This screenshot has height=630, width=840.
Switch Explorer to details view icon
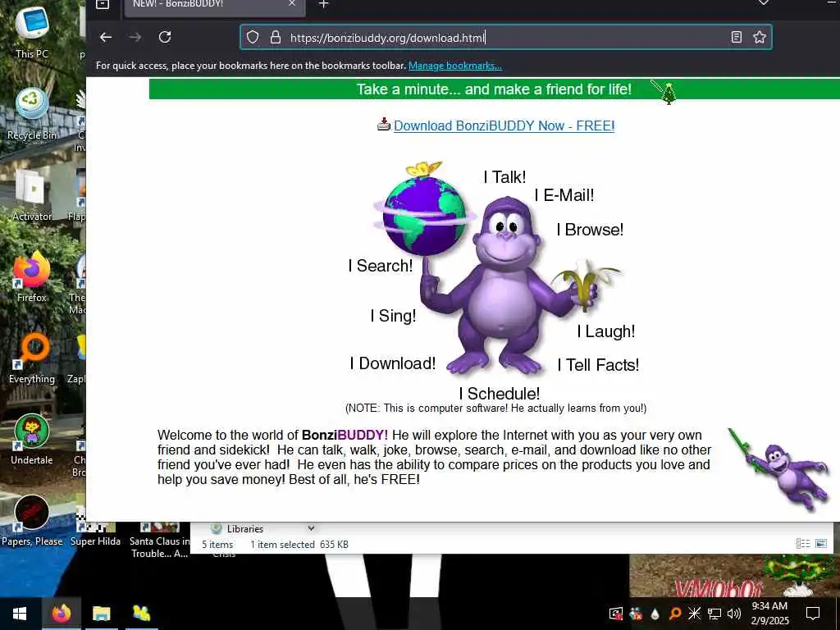pos(803,544)
